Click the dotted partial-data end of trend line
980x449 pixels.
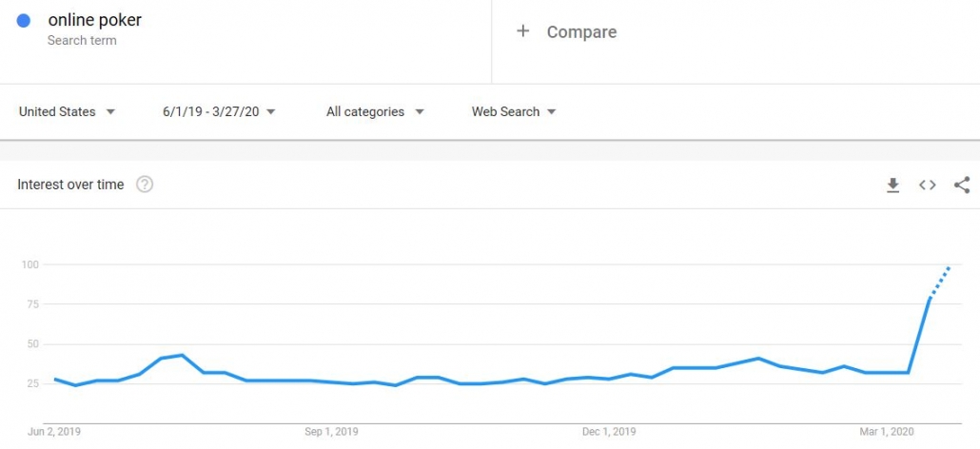(940, 283)
